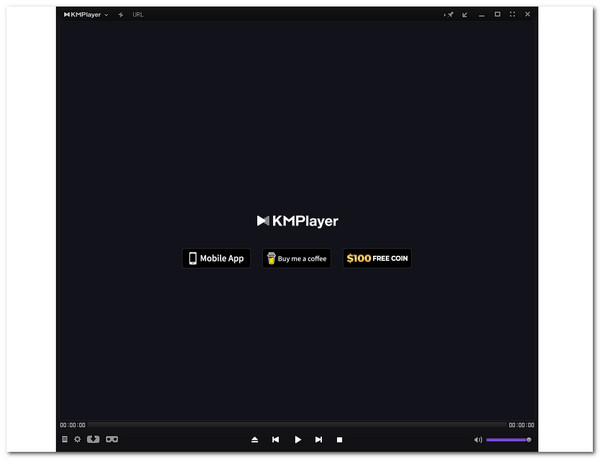Start playback with the play button

[297, 439]
